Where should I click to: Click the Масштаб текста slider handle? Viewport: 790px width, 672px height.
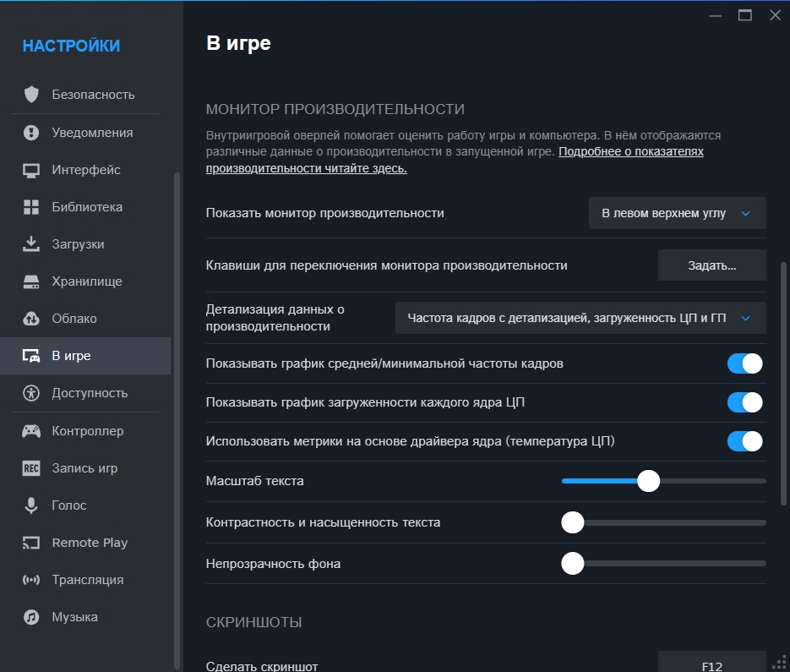[x=648, y=481]
